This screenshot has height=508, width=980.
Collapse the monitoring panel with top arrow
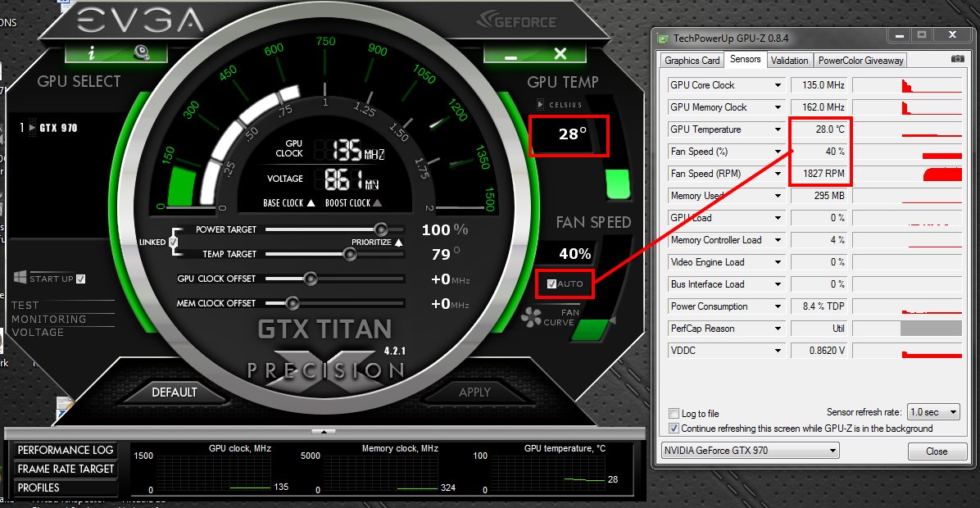tap(324, 432)
